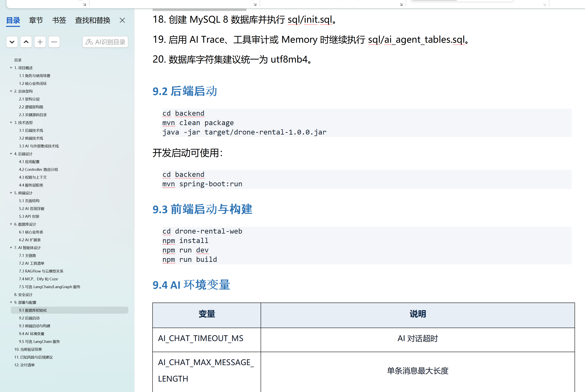This screenshot has width=585, height=392.
Task: Open the 查找和替换 tab
Action: 93,20
